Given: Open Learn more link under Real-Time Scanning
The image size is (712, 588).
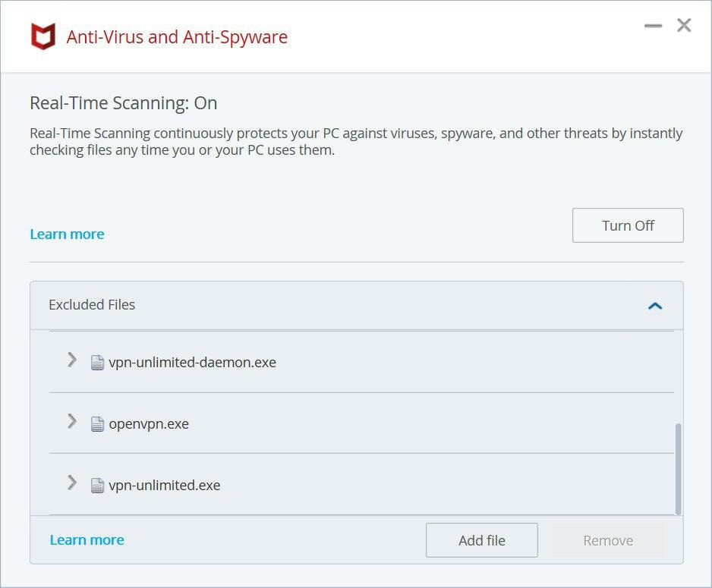Looking at the screenshot, I should pyautogui.click(x=67, y=234).
